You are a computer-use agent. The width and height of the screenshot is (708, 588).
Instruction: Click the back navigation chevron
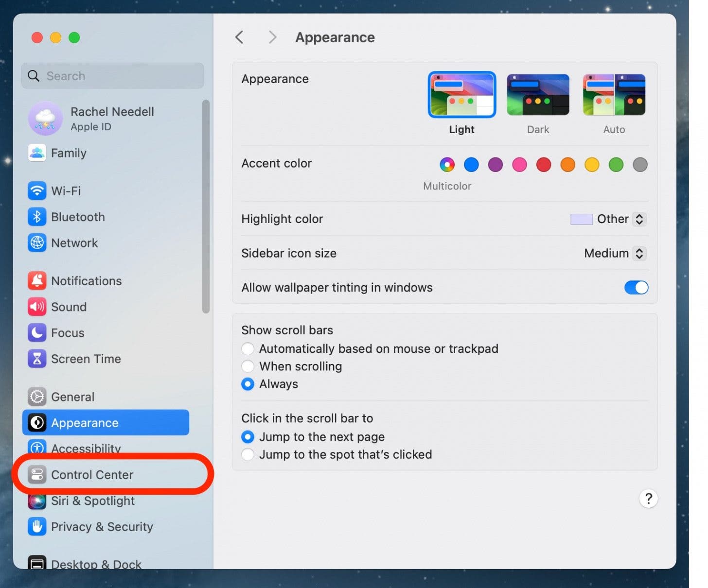tap(239, 37)
